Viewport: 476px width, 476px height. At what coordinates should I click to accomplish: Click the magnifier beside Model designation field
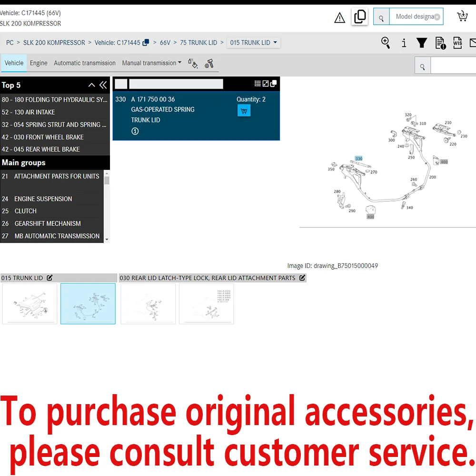point(381,17)
